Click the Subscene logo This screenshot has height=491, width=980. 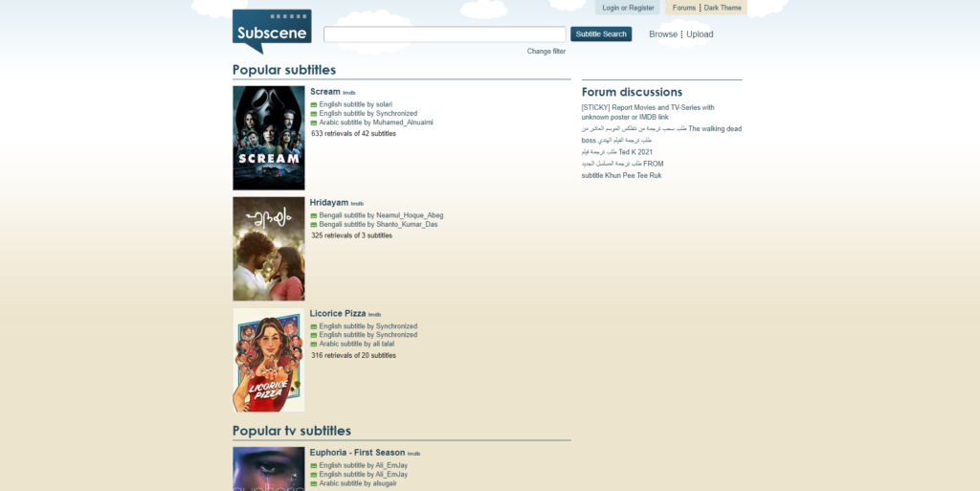pyautogui.click(x=272, y=32)
